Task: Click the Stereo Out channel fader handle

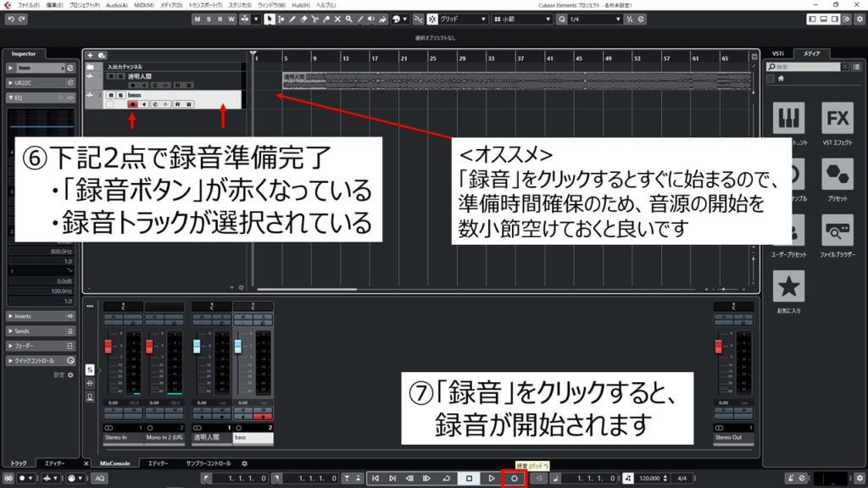Action: click(719, 347)
